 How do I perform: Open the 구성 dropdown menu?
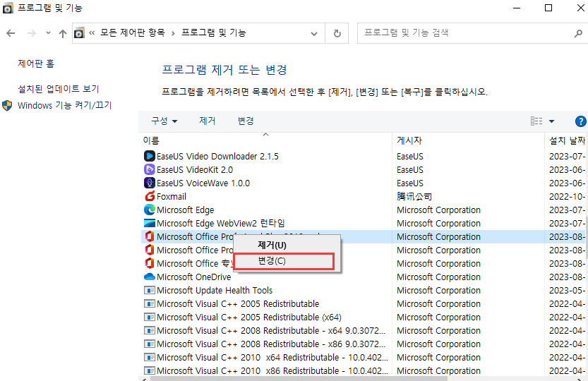tap(164, 121)
